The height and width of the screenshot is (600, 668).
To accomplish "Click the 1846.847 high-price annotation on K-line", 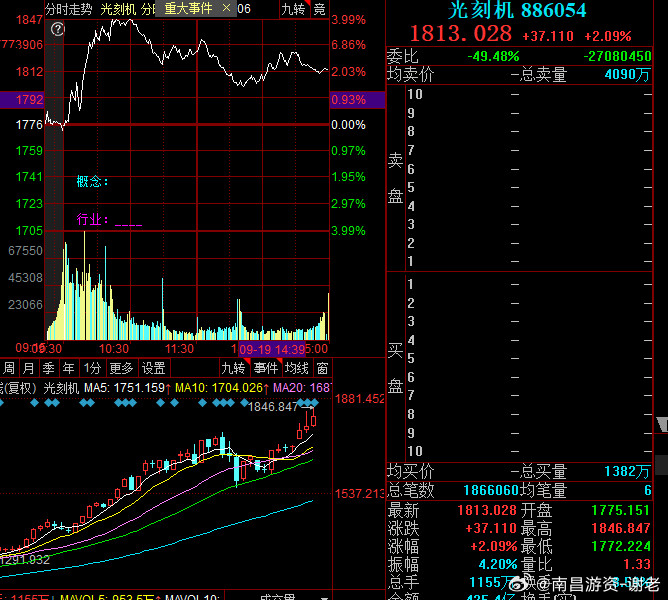I will 273,407.
